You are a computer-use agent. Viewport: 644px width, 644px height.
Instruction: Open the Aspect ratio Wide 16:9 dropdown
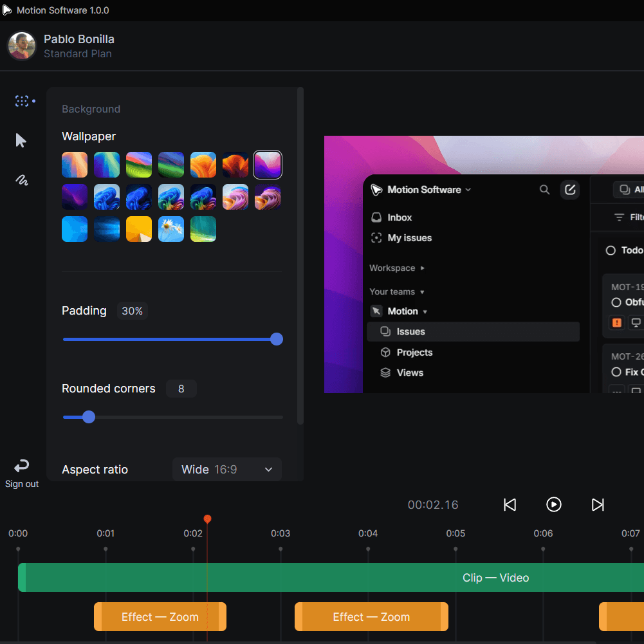(227, 470)
